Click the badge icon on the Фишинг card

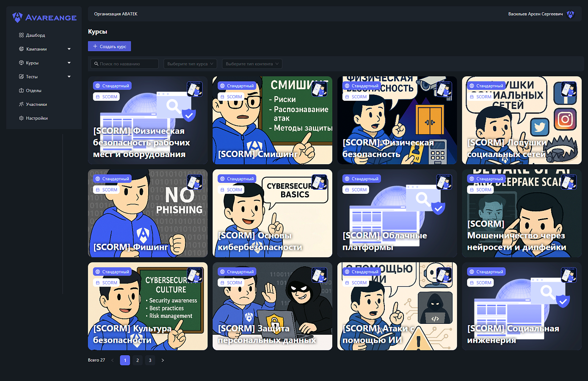pos(194,182)
